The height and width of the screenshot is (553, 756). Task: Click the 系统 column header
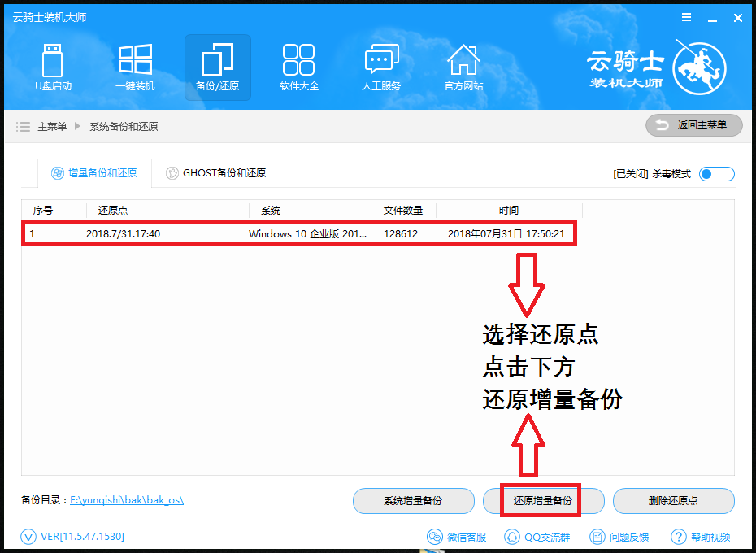pos(271,211)
